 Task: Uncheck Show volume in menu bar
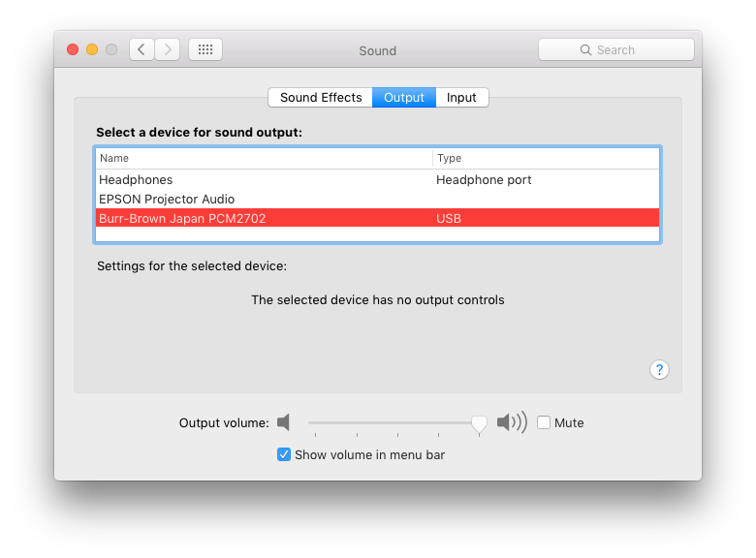tap(284, 454)
